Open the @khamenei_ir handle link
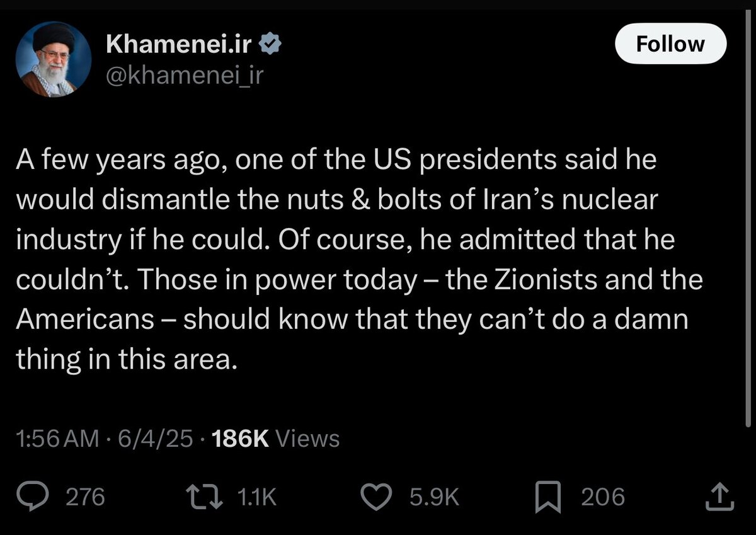756x535 pixels. (x=185, y=75)
